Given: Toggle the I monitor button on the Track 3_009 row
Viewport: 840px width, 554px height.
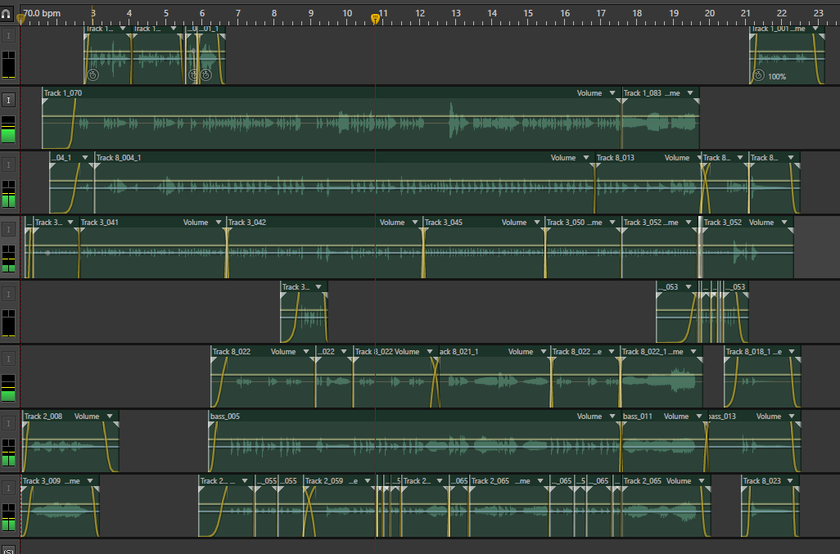Looking at the screenshot, I should [x=8, y=488].
